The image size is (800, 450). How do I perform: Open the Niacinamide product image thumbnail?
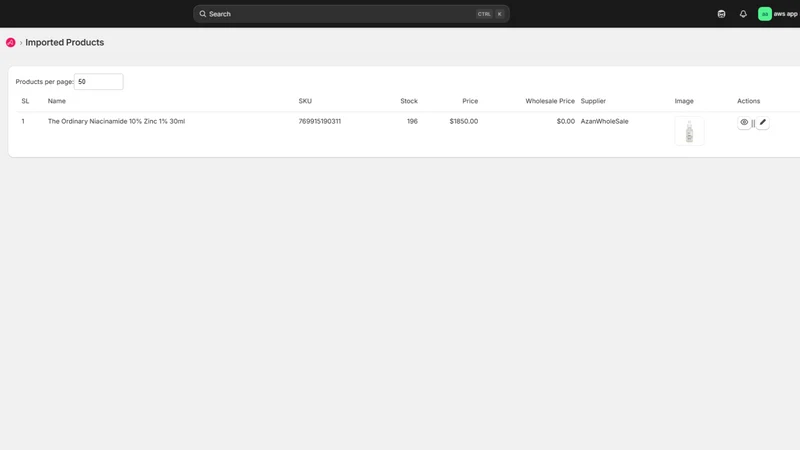(689, 131)
